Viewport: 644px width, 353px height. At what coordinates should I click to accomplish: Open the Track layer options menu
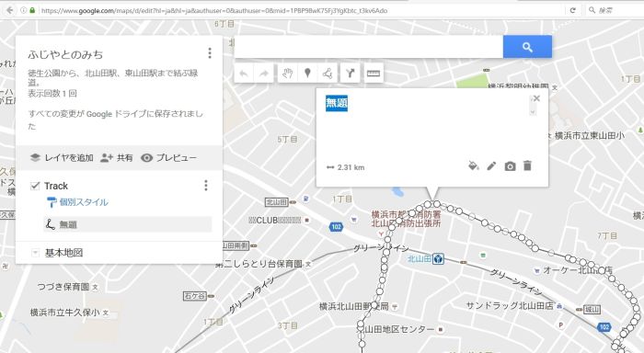tap(206, 186)
